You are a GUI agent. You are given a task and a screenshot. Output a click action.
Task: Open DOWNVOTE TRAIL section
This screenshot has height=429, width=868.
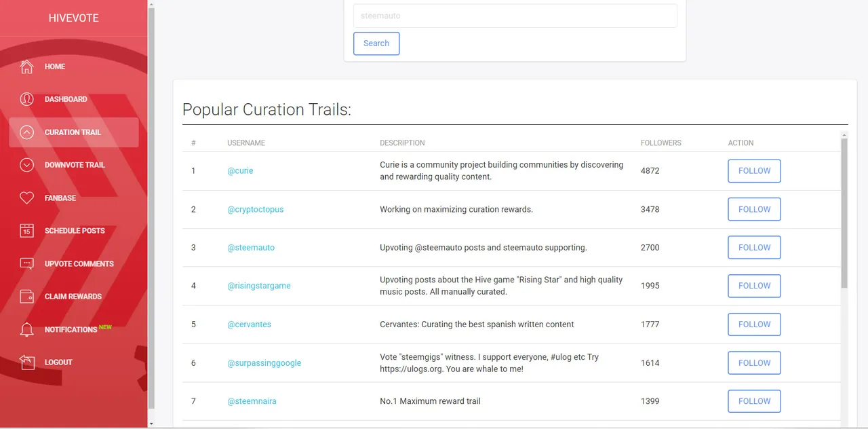tap(75, 165)
